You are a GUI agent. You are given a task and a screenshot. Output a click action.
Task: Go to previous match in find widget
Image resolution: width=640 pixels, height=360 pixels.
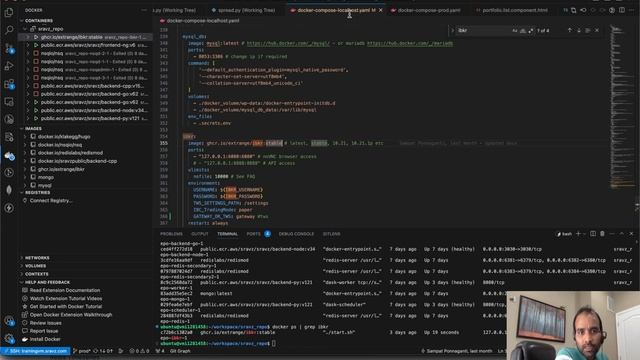click(x=570, y=31)
